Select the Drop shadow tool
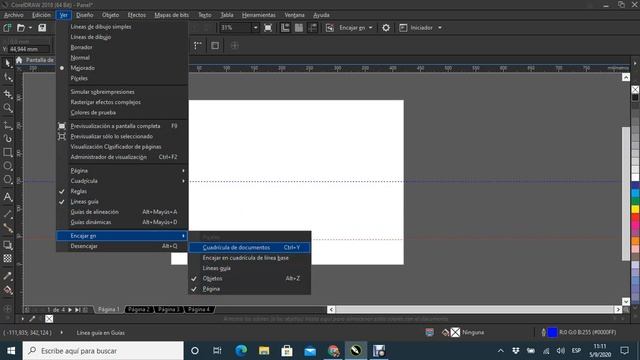The width and height of the screenshot is (640, 360). click(7, 245)
